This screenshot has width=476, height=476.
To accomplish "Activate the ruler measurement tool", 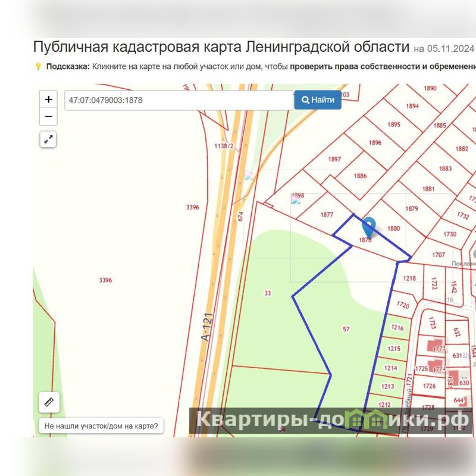I will click(48, 402).
